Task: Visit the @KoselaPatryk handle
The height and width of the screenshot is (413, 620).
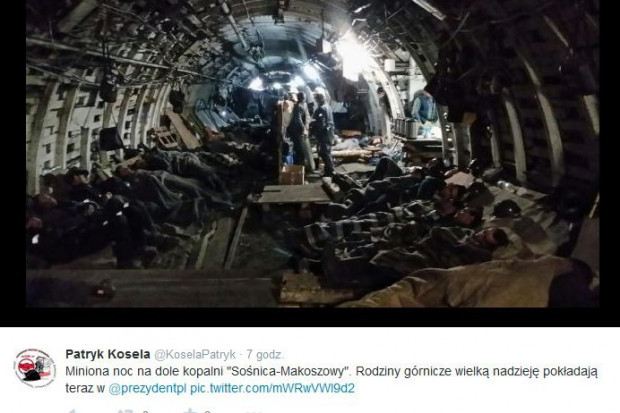Action: (195, 354)
